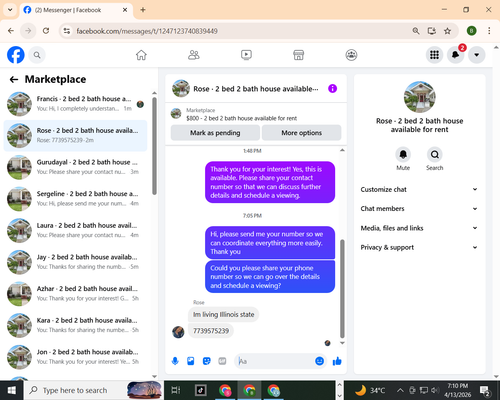The height and width of the screenshot is (400, 500).
Task: Open Sergeline conversation
Action: coord(75,199)
